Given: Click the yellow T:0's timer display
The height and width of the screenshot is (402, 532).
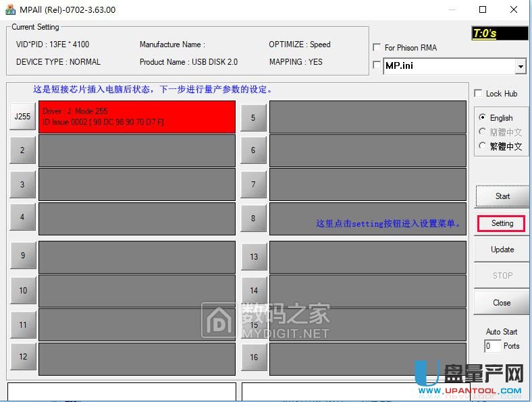Looking at the screenshot, I should pos(500,33).
